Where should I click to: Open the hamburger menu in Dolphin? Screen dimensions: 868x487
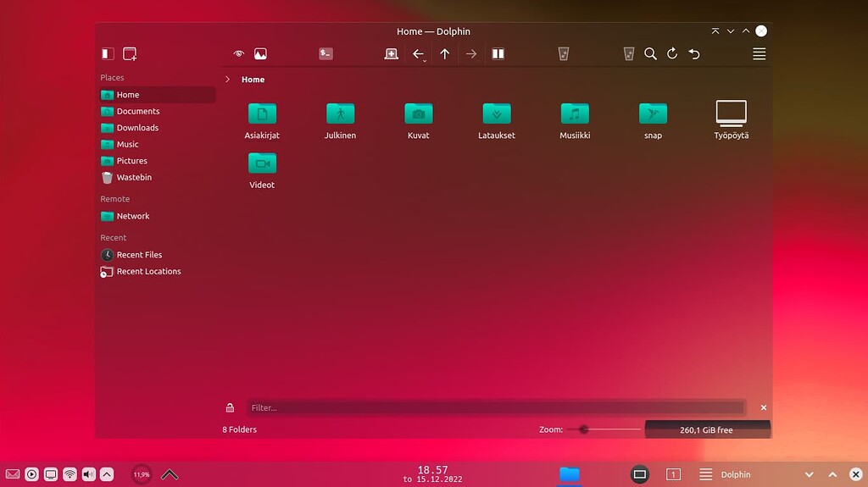[x=759, y=54]
